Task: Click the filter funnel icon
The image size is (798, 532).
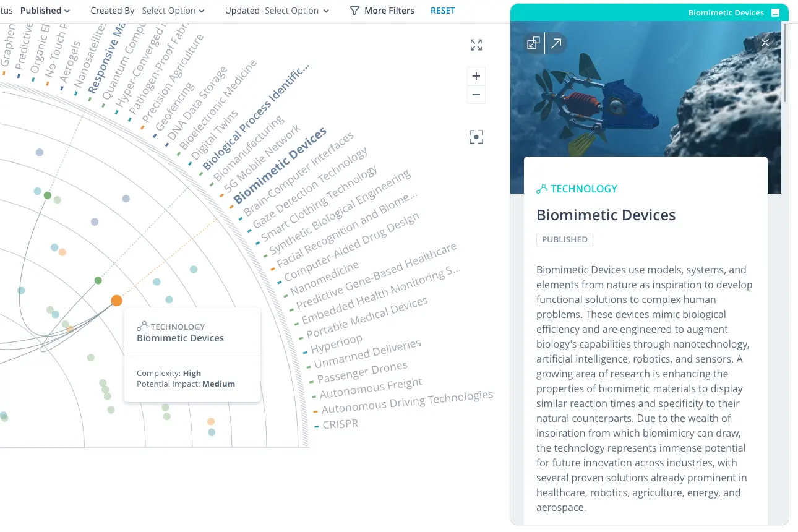Action: (x=354, y=11)
